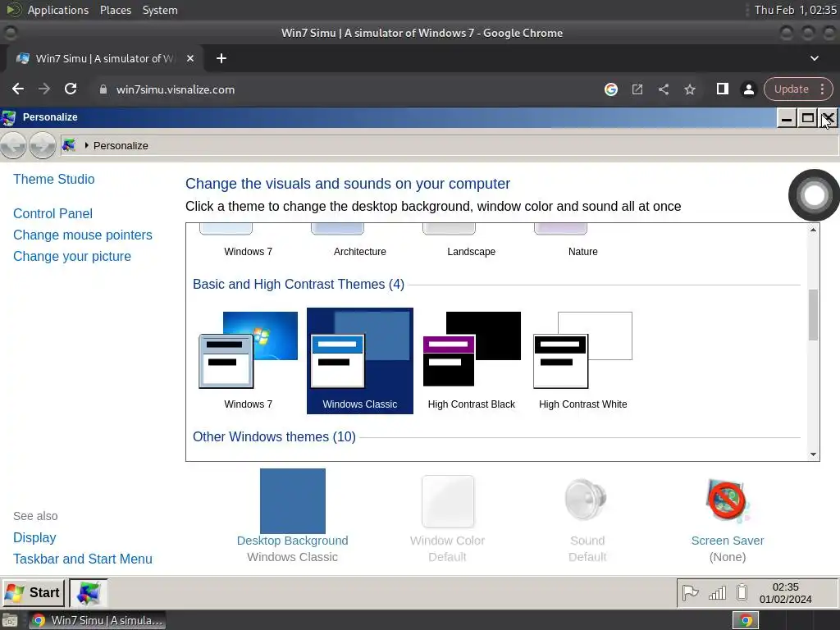Reload the page in Chrome

click(71, 89)
